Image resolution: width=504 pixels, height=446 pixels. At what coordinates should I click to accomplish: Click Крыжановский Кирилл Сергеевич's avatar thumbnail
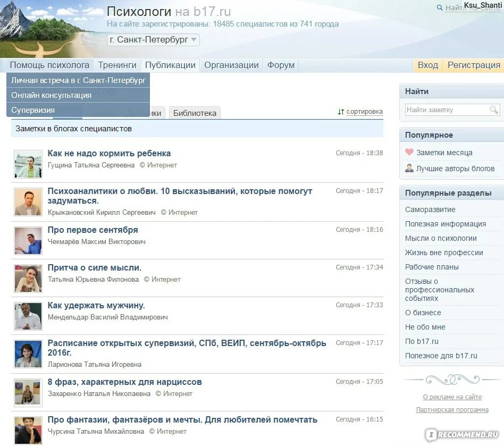(28, 202)
